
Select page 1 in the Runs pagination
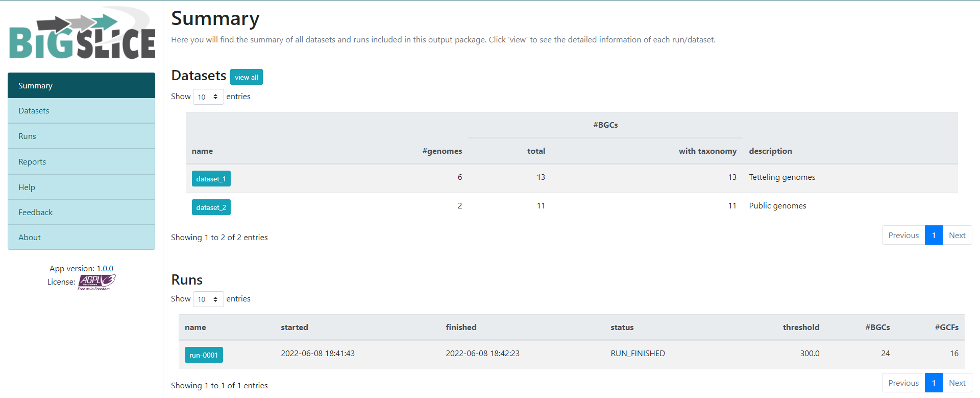934,383
